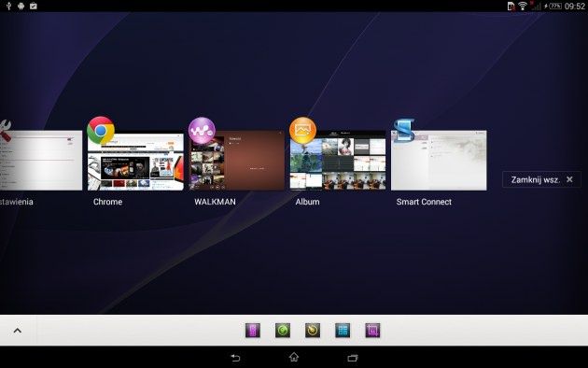
Task: Open the WALKMAN player thumbnail
Action: pyautogui.click(x=237, y=161)
